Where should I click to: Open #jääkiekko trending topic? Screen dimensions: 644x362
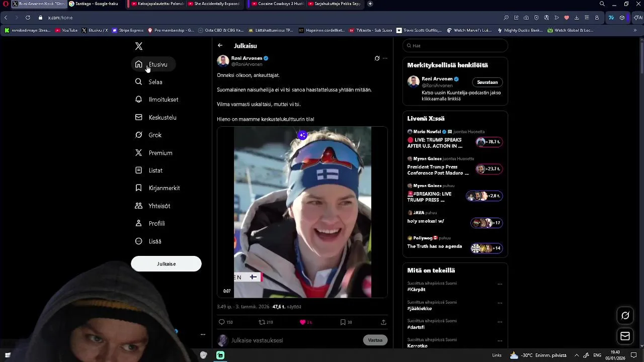[x=420, y=309]
